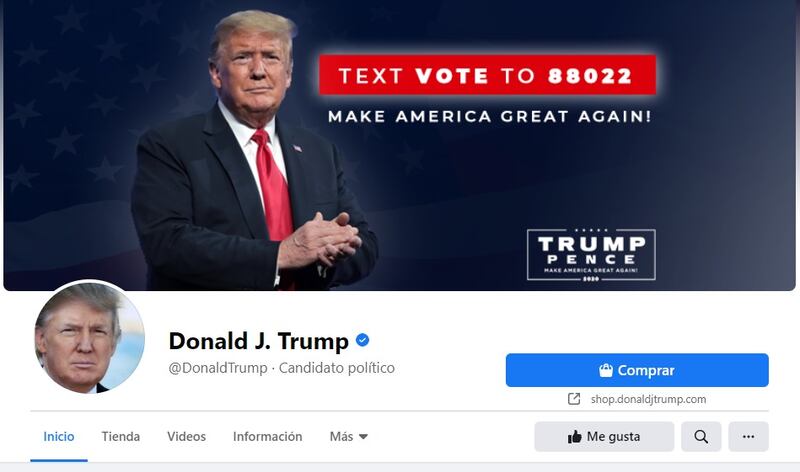Select the Inicio tab

(x=59, y=437)
